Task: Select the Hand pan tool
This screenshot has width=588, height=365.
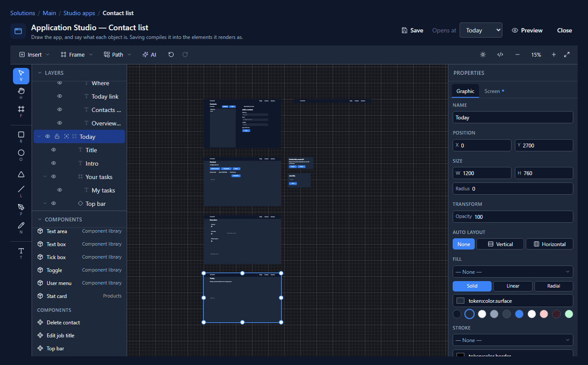Action: 21,93
